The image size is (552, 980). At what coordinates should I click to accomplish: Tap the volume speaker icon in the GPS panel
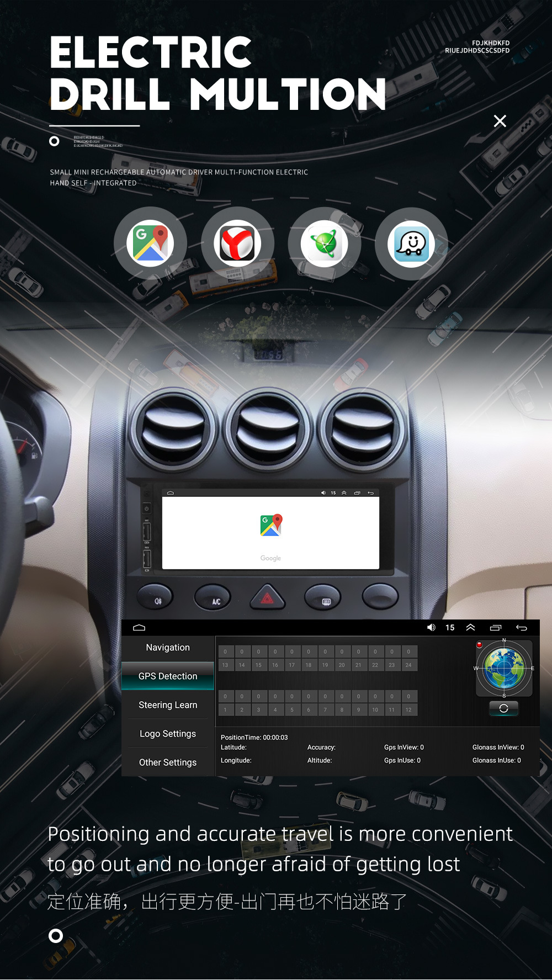click(431, 628)
